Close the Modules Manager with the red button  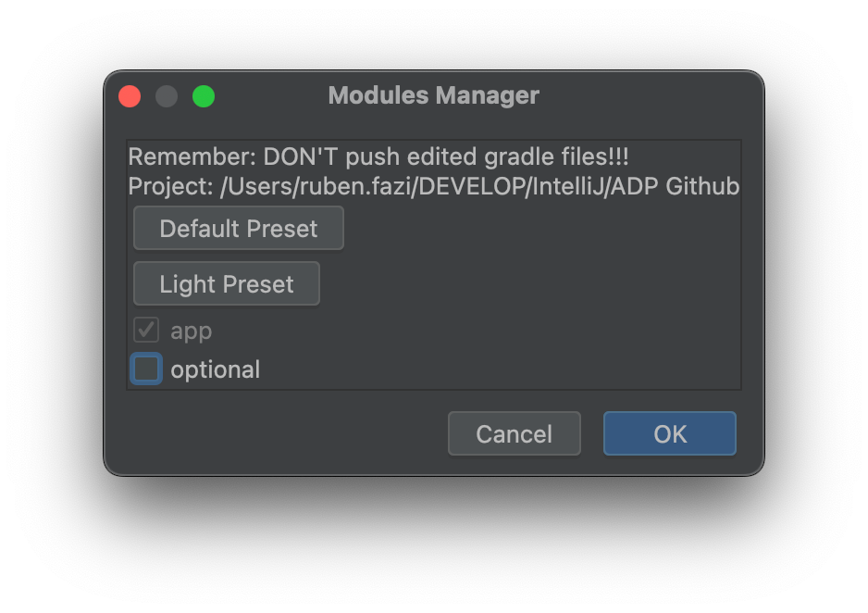pos(130,96)
